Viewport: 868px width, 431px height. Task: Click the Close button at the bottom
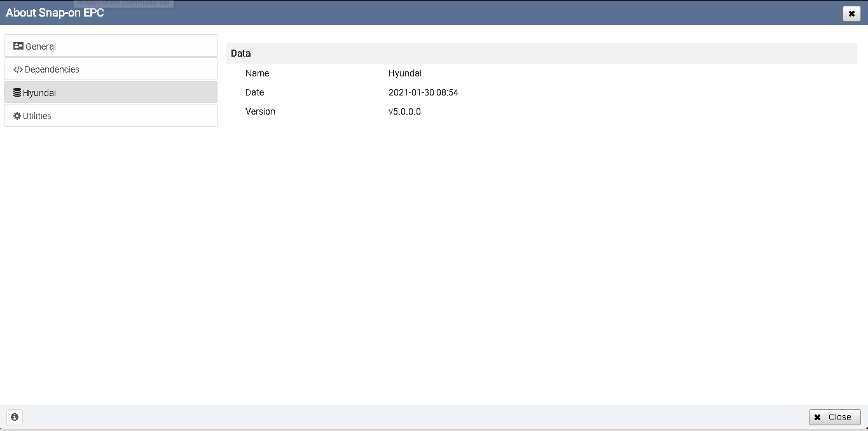pyautogui.click(x=834, y=417)
